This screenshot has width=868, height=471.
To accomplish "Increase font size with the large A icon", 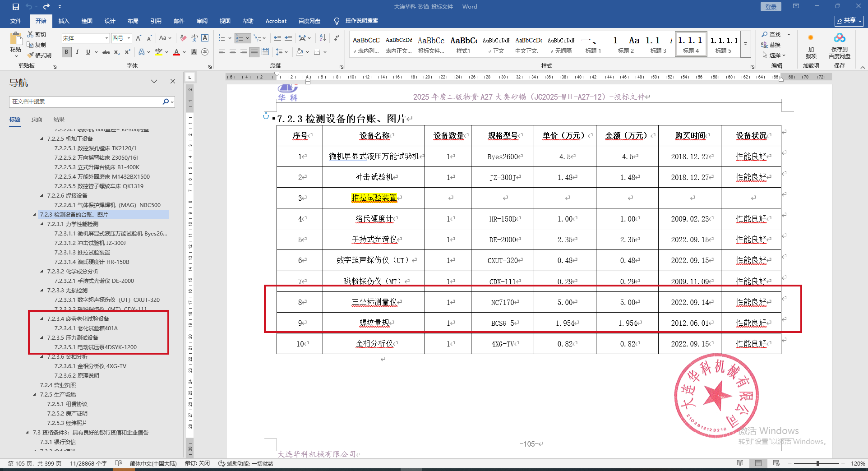I will coord(139,38).
